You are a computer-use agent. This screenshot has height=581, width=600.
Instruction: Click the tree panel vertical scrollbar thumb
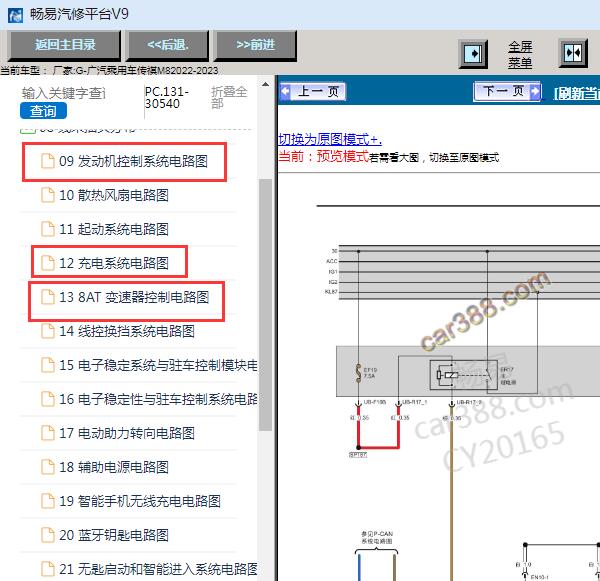pos(265,305)
